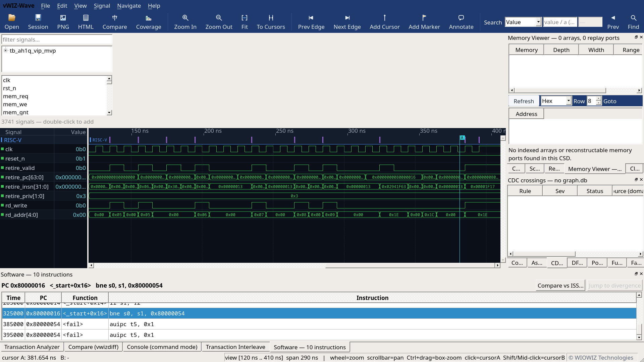
Task: Select the 385000 auipc instruction row
Action: pos(319,324)
